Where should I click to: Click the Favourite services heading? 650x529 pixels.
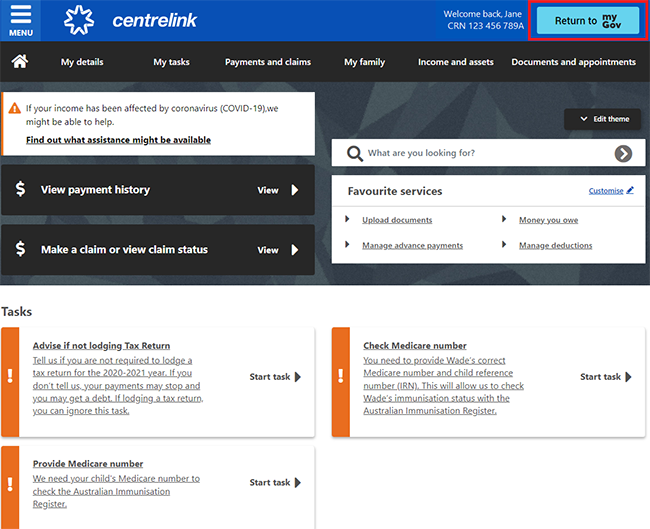pos(395,191)
